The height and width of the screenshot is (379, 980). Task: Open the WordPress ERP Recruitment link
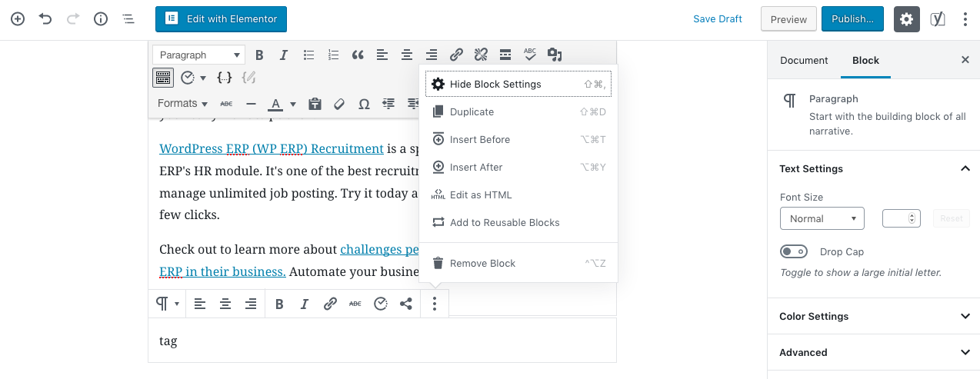[x=271, y=148]
